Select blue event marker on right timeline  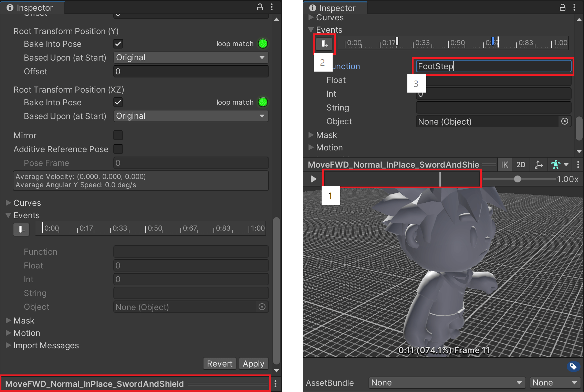pos(493,41)
